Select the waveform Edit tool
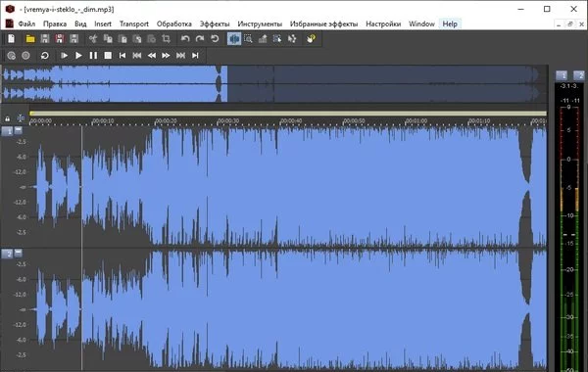The image size is (588, 372). click(x=234, y=38)
